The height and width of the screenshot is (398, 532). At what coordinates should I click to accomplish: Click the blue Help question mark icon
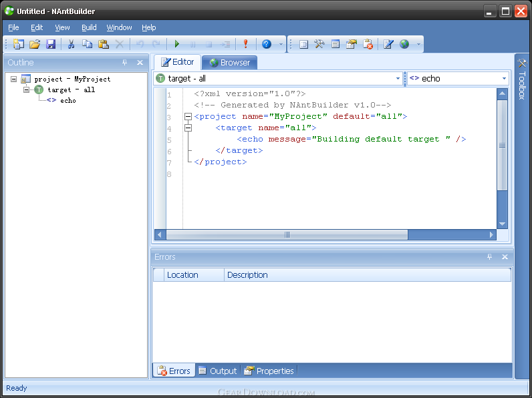(267, 44)
